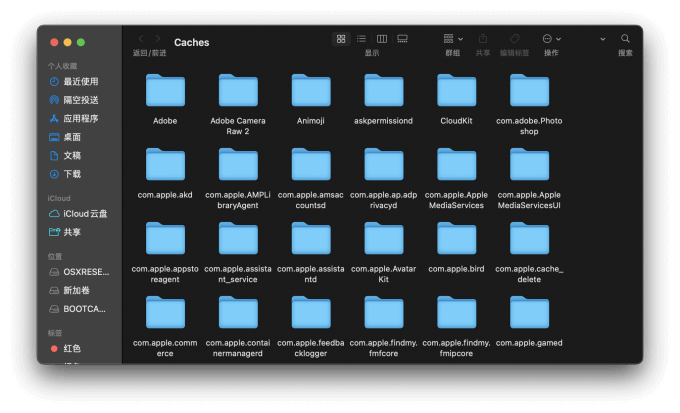This screenshot has width=680, height=413.
Task: Click the back arrow in toolbar
Action: point(141,39)
